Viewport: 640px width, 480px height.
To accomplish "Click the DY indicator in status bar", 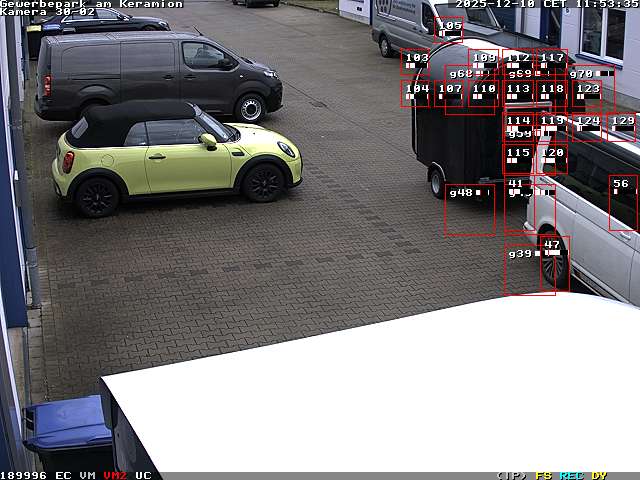I will (x=599, y=475).
